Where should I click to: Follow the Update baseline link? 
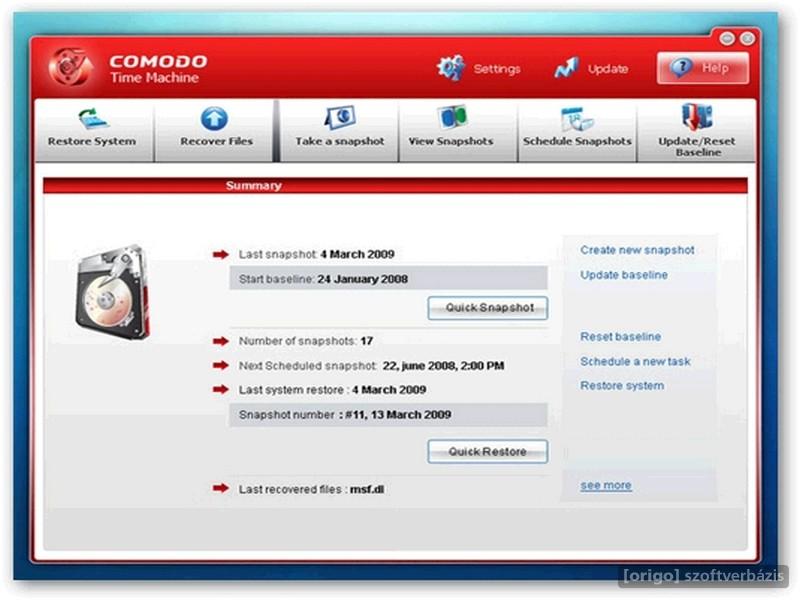(624, 275)
